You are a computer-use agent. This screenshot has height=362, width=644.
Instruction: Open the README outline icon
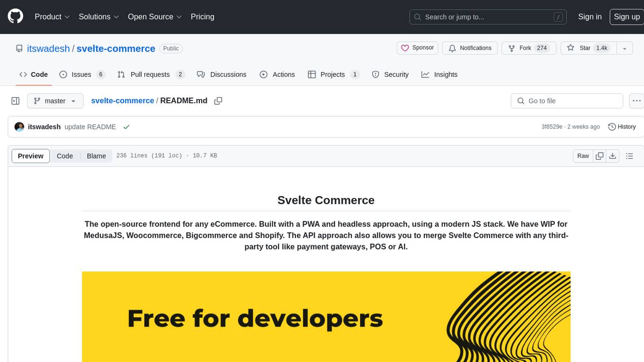629,156
